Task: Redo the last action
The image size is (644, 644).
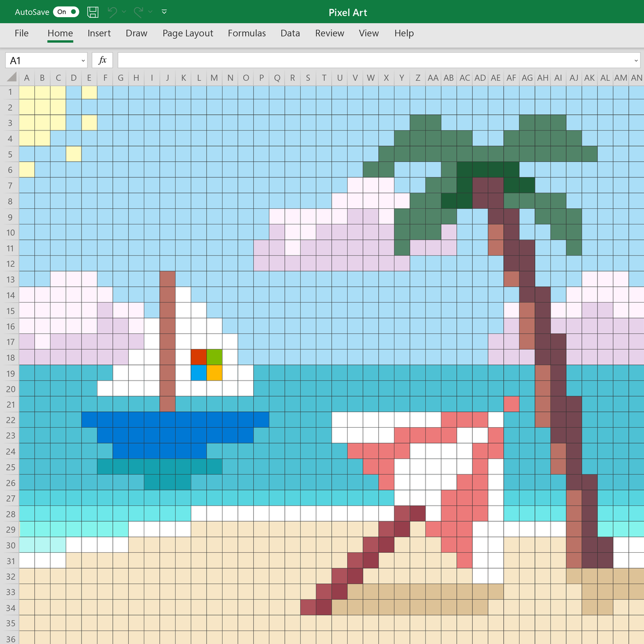Action: point(138,12)
